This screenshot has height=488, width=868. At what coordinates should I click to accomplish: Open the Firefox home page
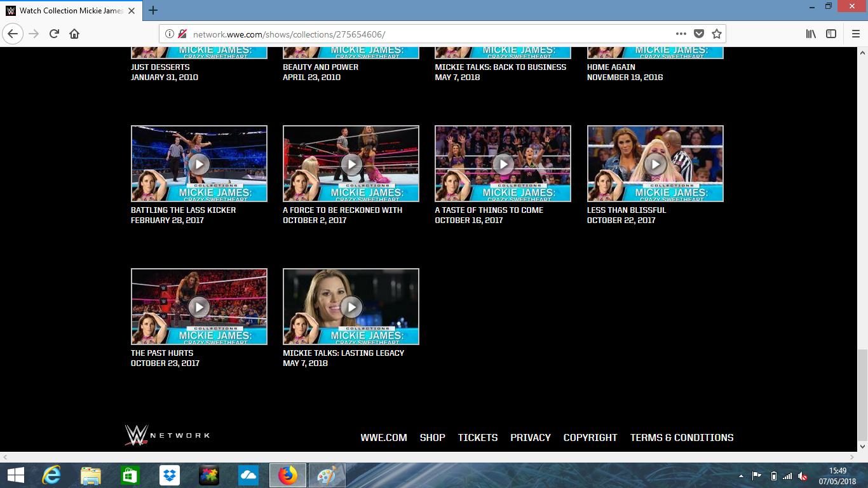[74, 34]
